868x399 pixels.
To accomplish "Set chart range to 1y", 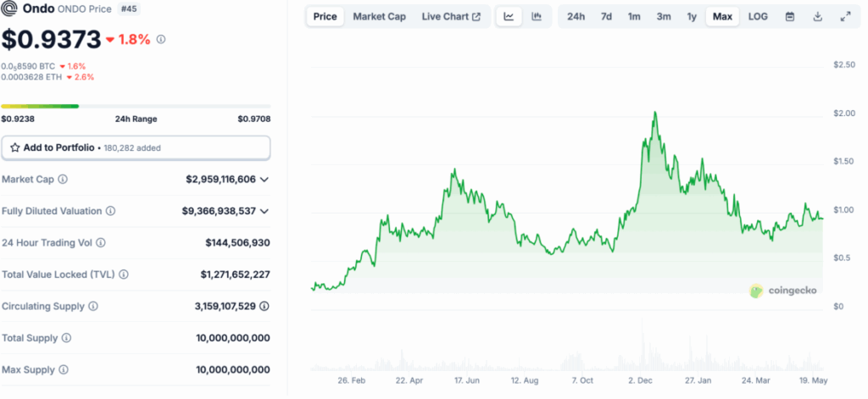I will [692, 17].
